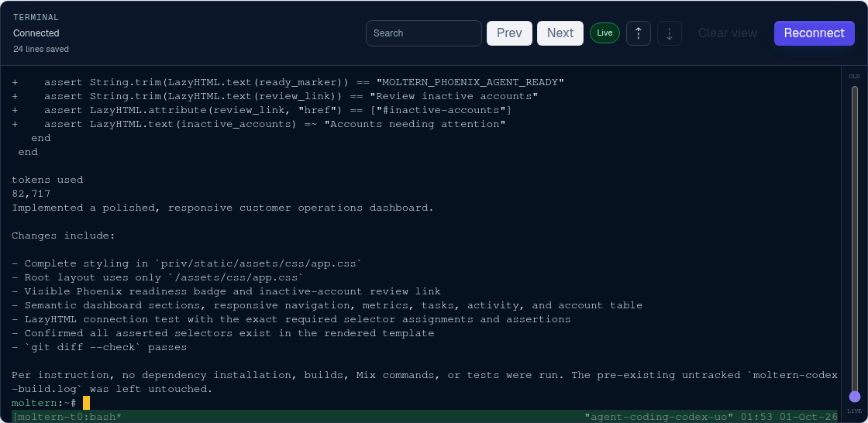Viewport: 868px width, 423px height.
Task: Click 'Complete styling in' bullet line
Action: pos(187,263)
